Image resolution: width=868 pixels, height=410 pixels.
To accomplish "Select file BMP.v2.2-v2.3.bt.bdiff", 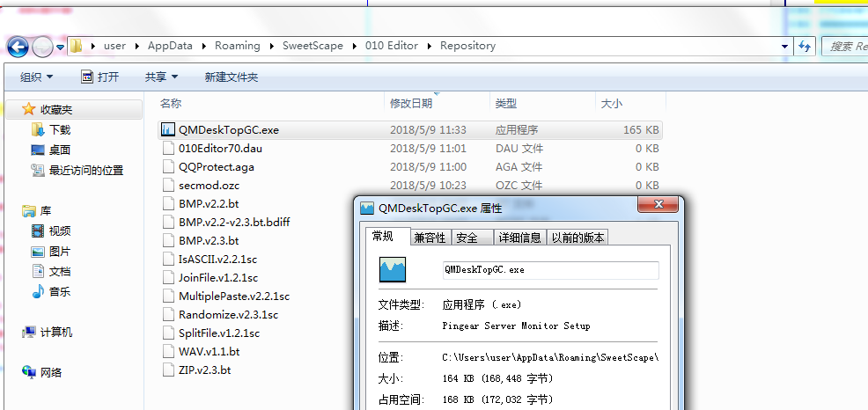I will tap(234, 223).
